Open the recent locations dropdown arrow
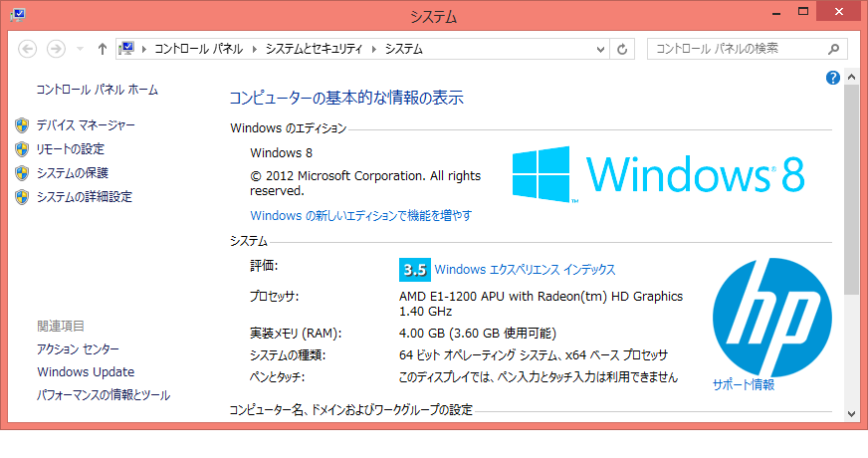Viewport: 868px width, 458px height. pos(81,49)
